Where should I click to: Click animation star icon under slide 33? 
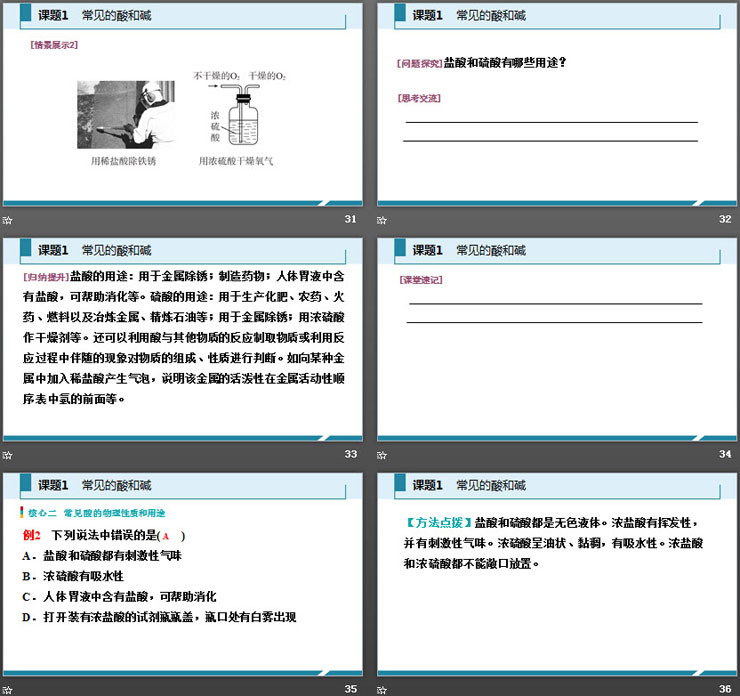coord(7,455)
